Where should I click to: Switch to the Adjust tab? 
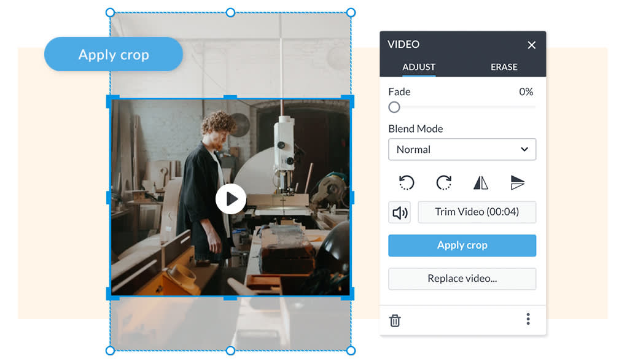[x=419, y=67]
